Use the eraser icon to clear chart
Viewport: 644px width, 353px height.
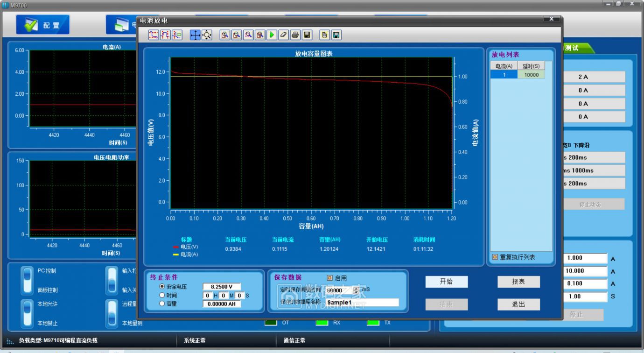tap(283, 35)
